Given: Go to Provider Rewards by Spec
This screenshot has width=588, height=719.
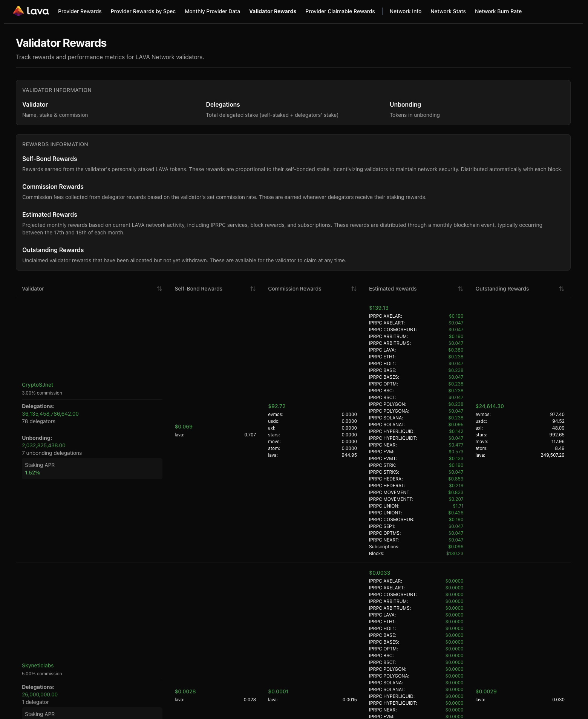Looking at the screenshot, I should [x=143, y=11].
